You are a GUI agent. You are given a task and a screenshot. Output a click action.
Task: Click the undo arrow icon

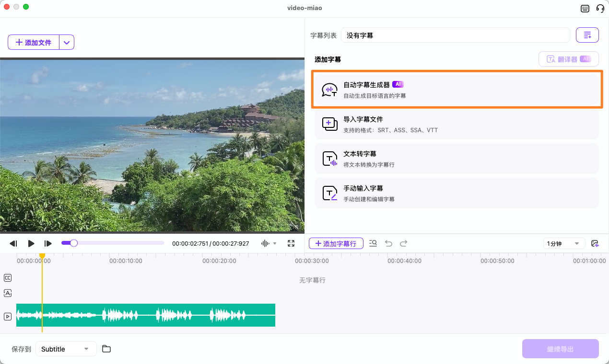(388, 243)
